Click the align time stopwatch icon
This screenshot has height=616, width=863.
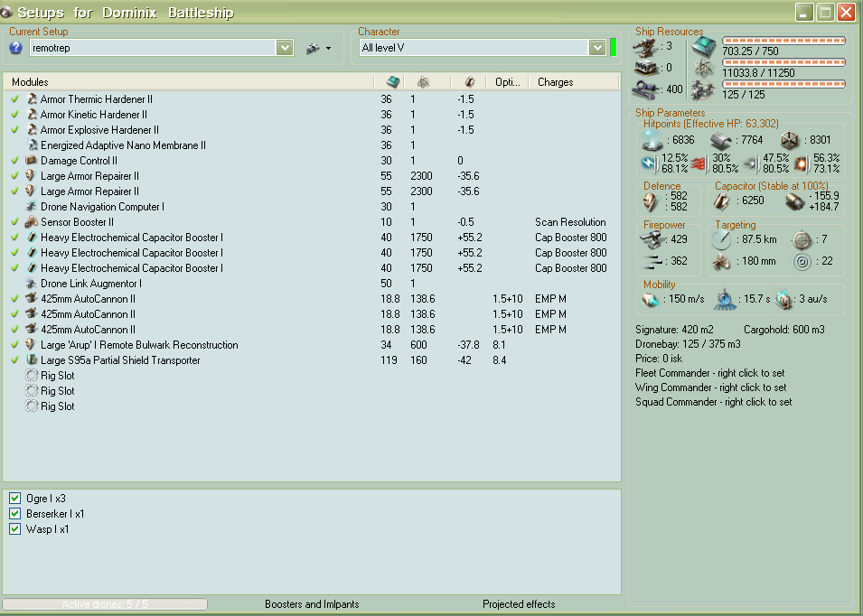coord(722,299)
